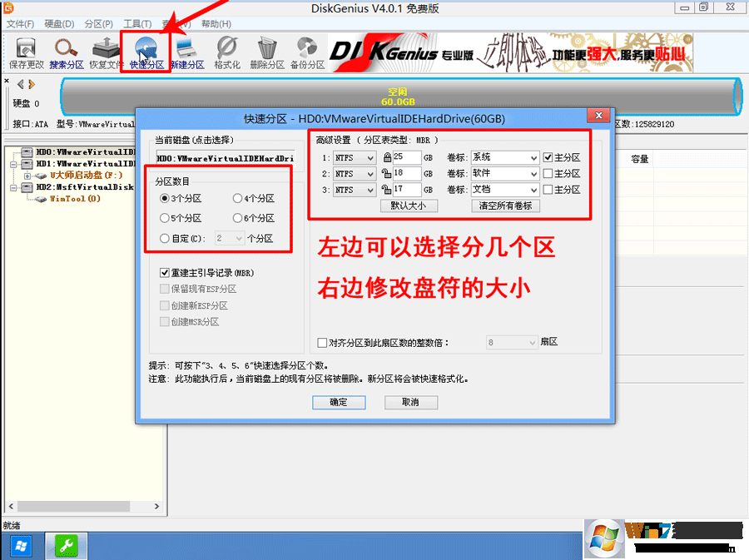Open the 分区(P) menu

pos(98,23)
